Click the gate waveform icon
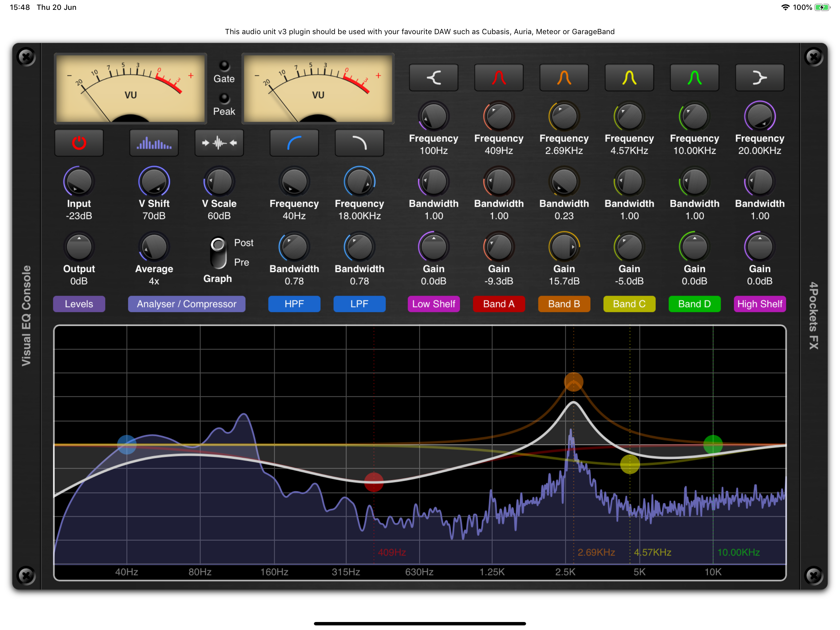The image size is (840, 630). 219,142
